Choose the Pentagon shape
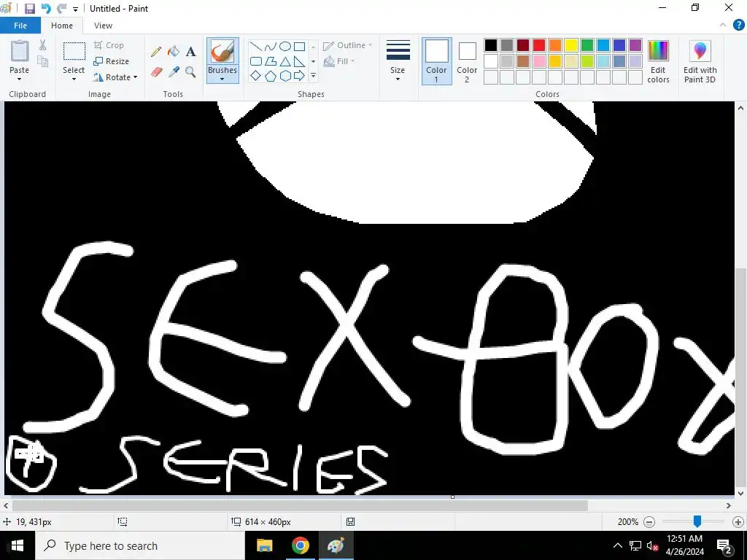 point(270,76)
